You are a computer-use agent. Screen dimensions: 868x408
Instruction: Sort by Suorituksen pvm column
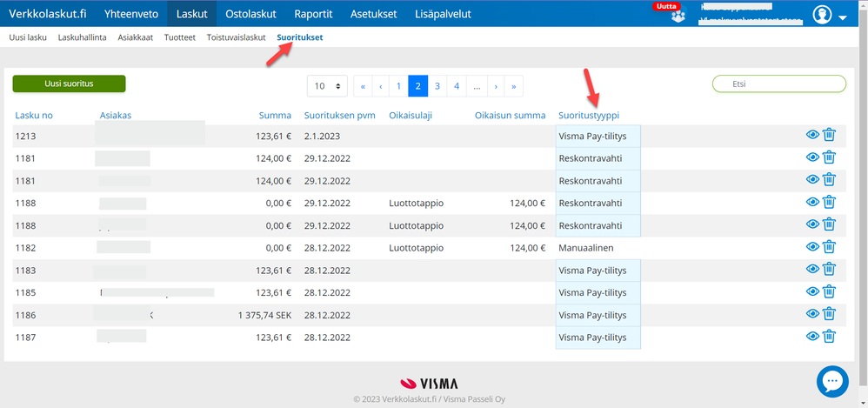pos(340,115)
